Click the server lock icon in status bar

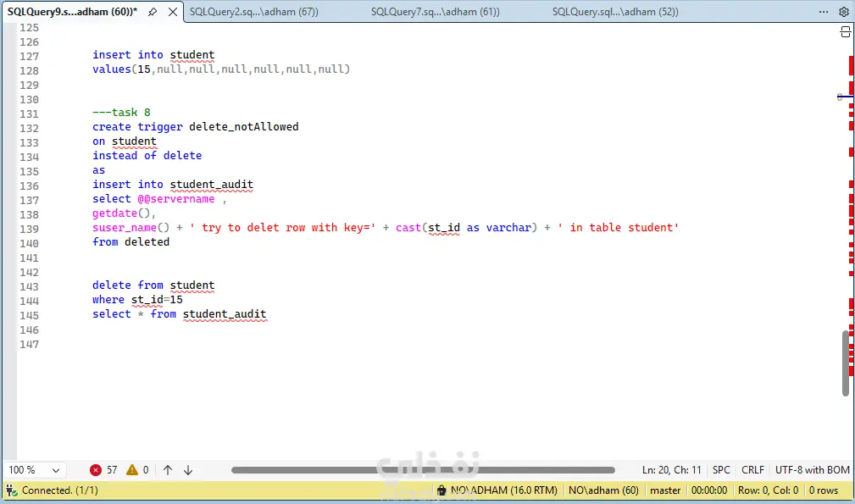[441, 490]
